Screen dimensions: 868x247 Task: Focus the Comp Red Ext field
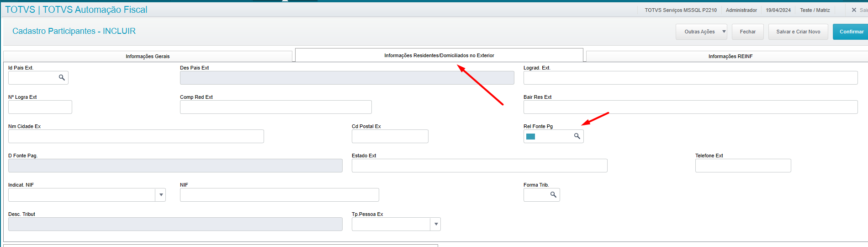(275, 107)
